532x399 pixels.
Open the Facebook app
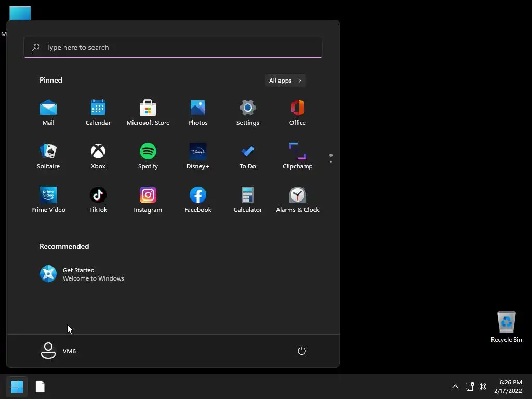(x=198, y=200)
